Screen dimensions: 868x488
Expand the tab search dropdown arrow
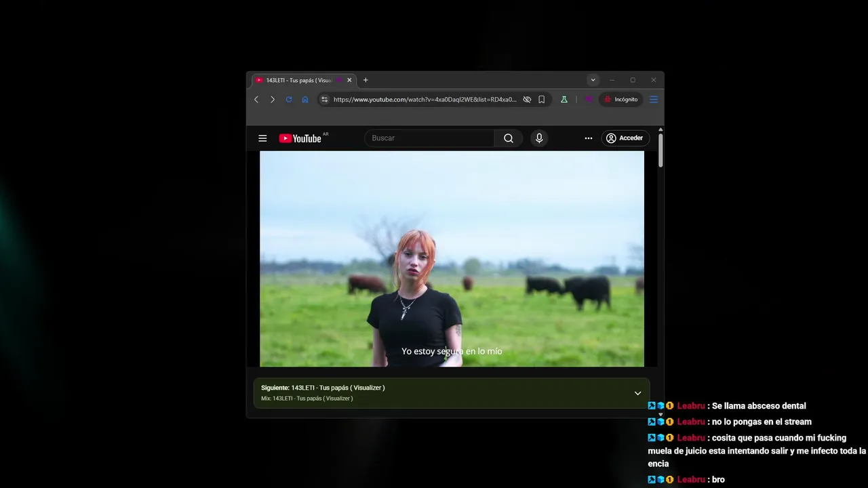(593, 80)
